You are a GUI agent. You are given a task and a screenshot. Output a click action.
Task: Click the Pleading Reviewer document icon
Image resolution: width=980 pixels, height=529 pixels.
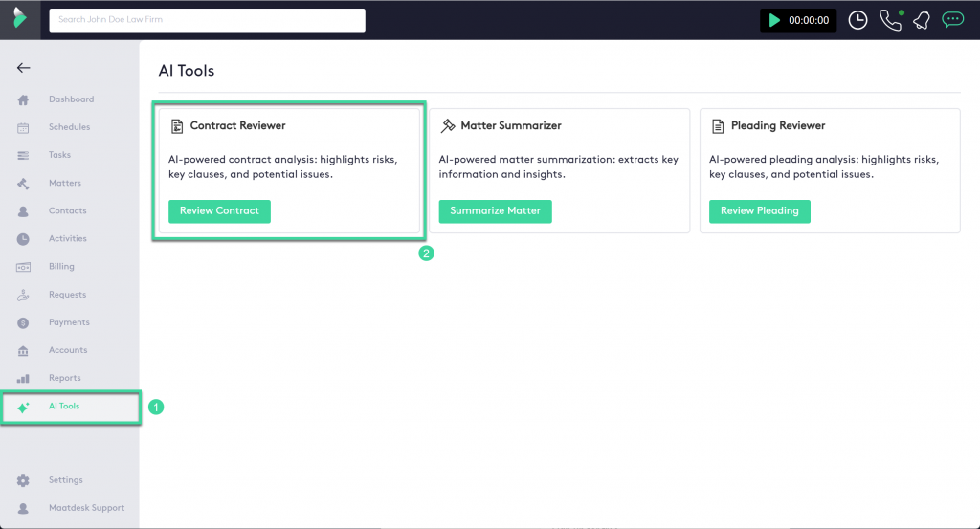click(x=717, y=126)
